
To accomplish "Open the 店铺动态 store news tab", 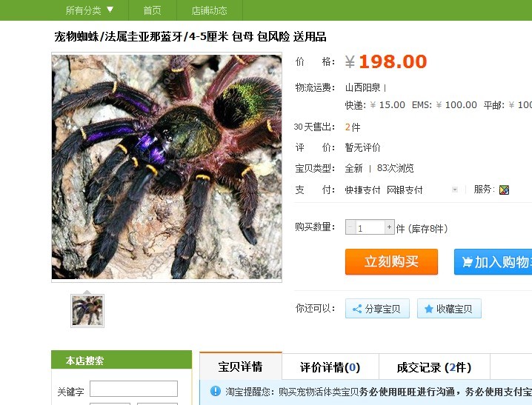I will coord(209,10).
